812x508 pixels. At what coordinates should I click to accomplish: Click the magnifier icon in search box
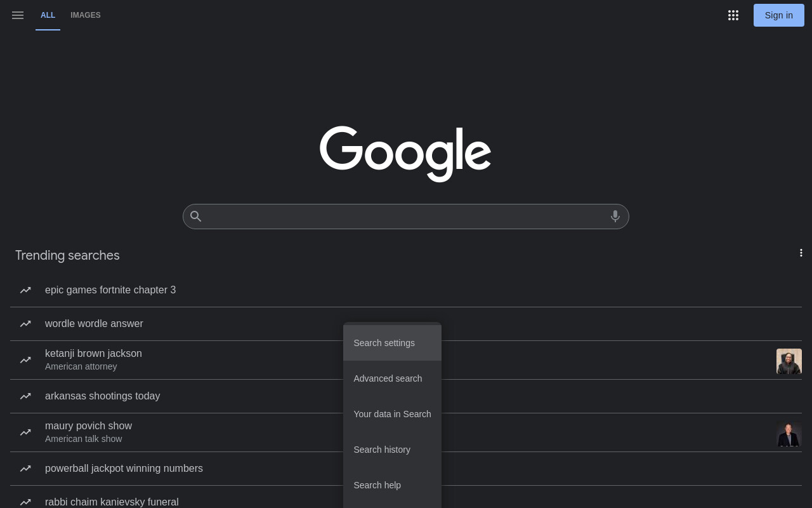click(x=196, y=217)
